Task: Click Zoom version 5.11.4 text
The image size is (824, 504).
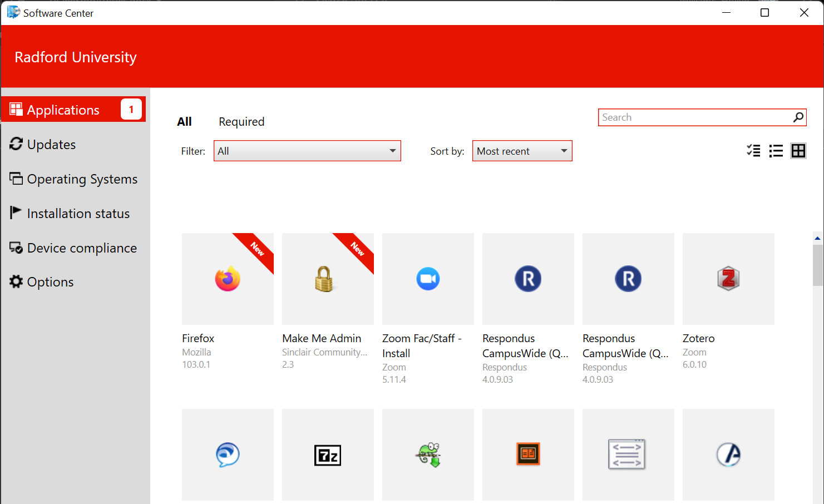Action: (x=394, y=379)
